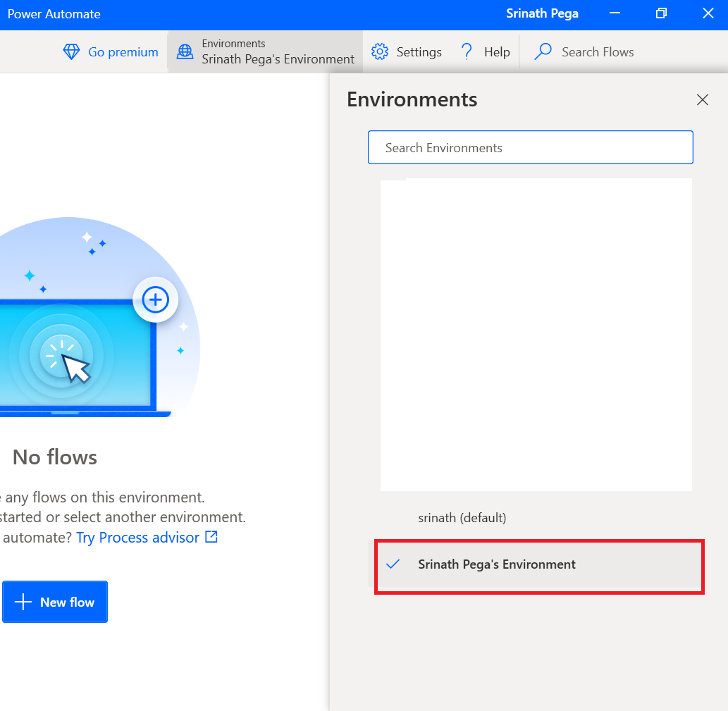Click the circled plus icon in the illustration

pyautogui.click(x=155, y=300)
